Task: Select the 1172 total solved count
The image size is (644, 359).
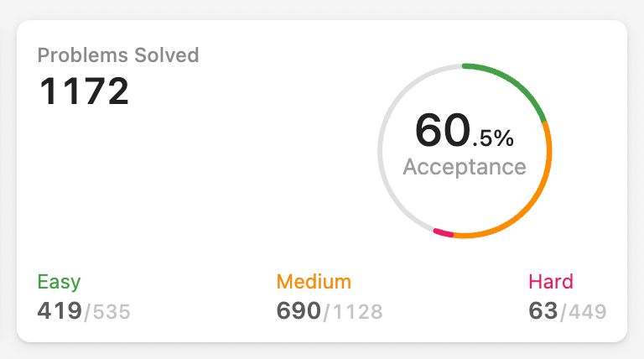Action: (84, 91)
